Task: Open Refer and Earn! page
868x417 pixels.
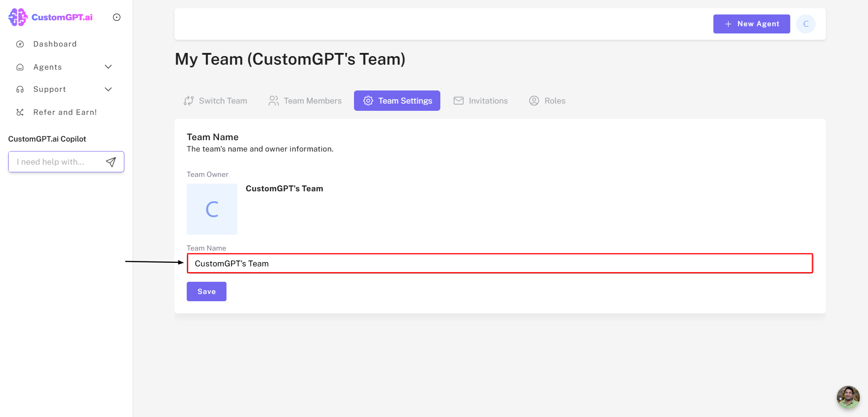Action: pos(66,112)
